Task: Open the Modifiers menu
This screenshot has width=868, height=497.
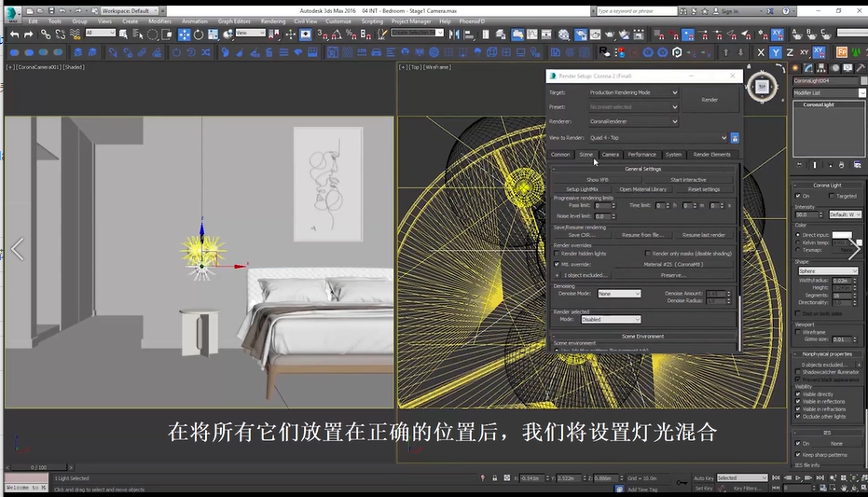Action: (159, 21)
